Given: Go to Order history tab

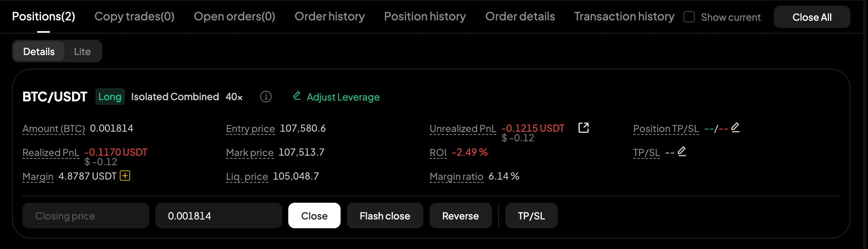Looking at the screenshot, I should pos(329,16).
